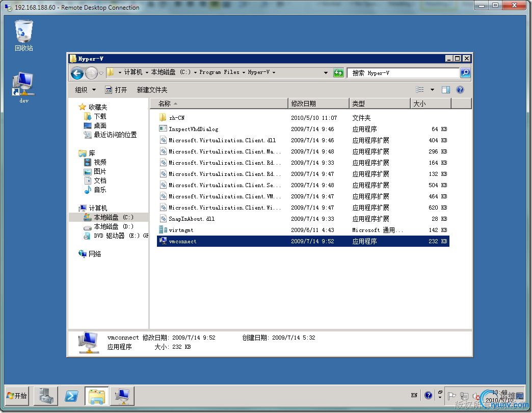Sort by 修改日期 column header
Image resolution: width=532 pixels, height=413 pixels.
(318, 104)
